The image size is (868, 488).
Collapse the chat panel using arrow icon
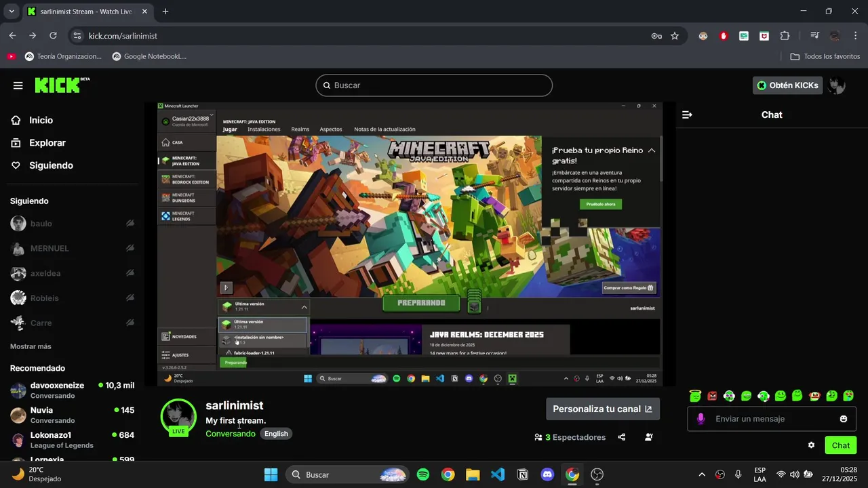pyautogui.click(x=687, y=115)
